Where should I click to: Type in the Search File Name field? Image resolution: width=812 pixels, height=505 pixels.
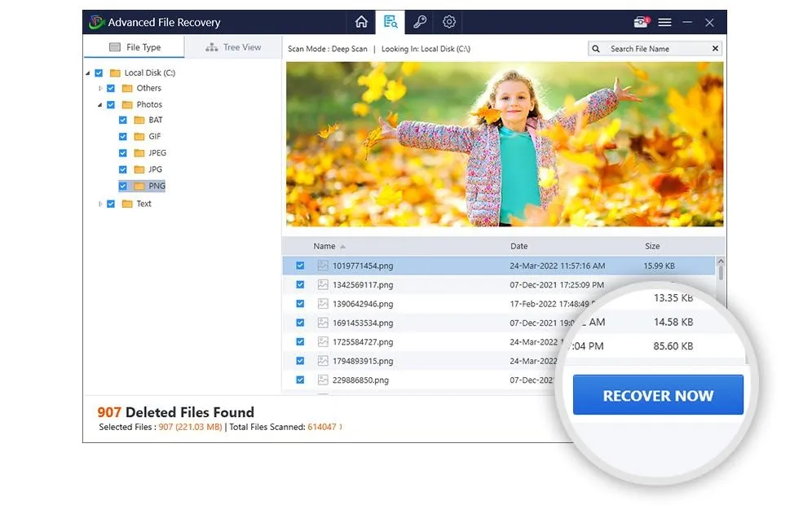point(656,49)
